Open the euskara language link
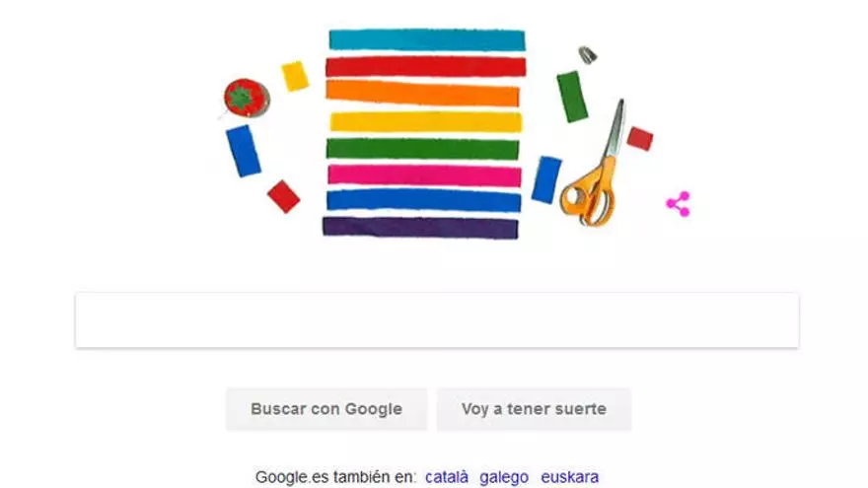 click(x=570, y=477)
